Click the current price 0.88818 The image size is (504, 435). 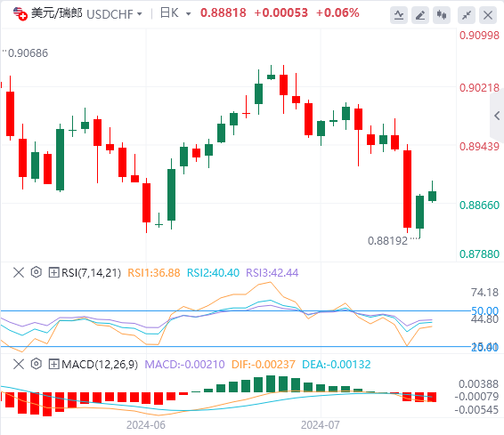click(224, 13)
